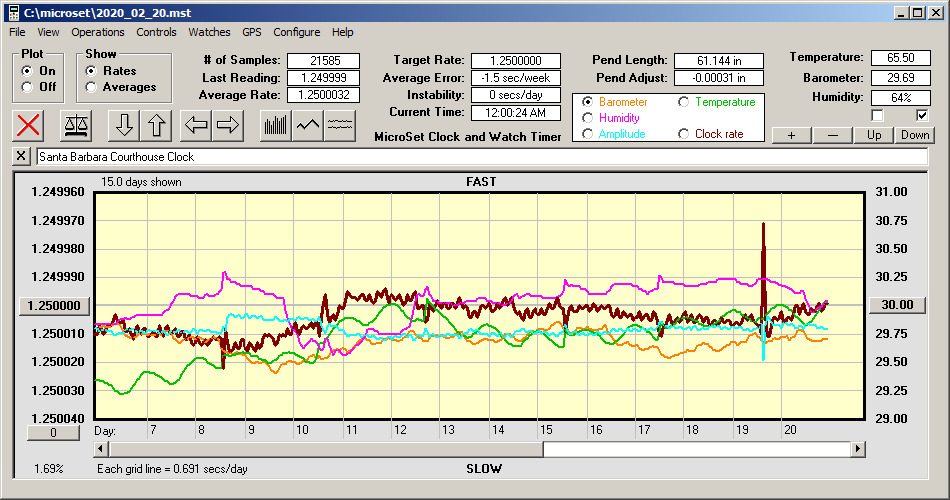Viewport: 950px width, 500px height.
Task: Select Humidity graph radio button
Action: tap(587, 118)
